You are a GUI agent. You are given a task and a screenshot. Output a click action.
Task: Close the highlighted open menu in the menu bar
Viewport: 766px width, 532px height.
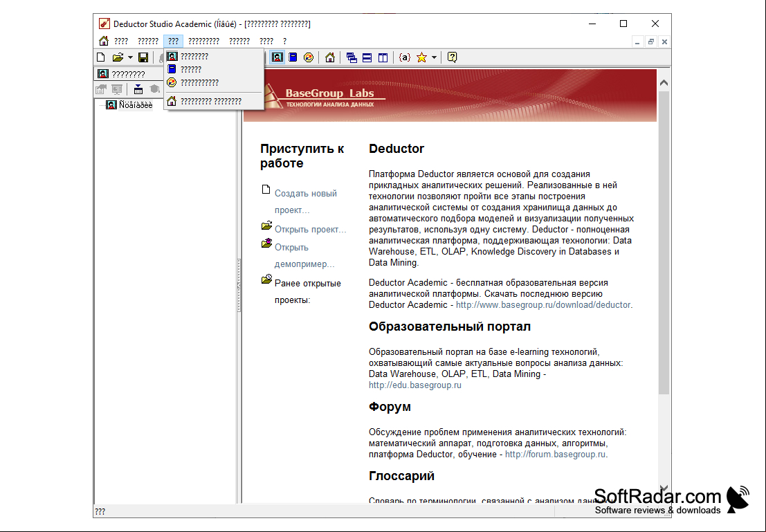click(x=174, y=41)
